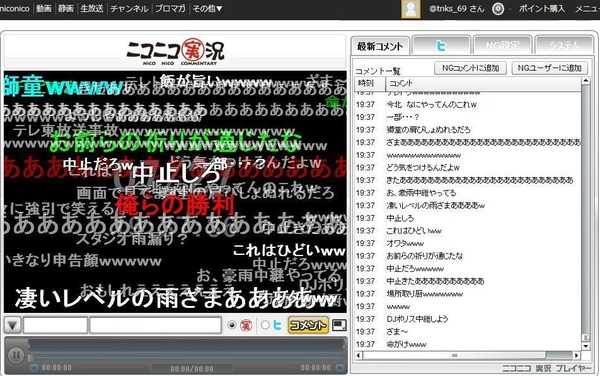Go to 生放送 in the top navigation

click(x=92, y=8)
